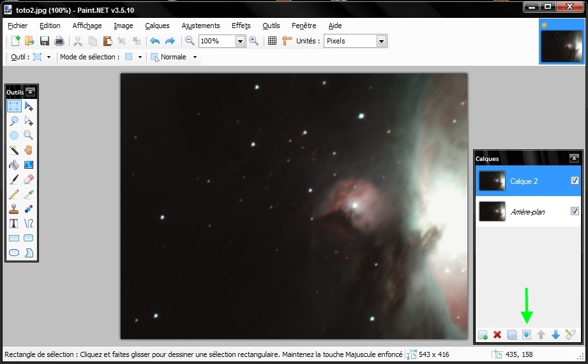Click the Print toolbar icon
Screen dimensions: 588x364
(x=59, y=40)
